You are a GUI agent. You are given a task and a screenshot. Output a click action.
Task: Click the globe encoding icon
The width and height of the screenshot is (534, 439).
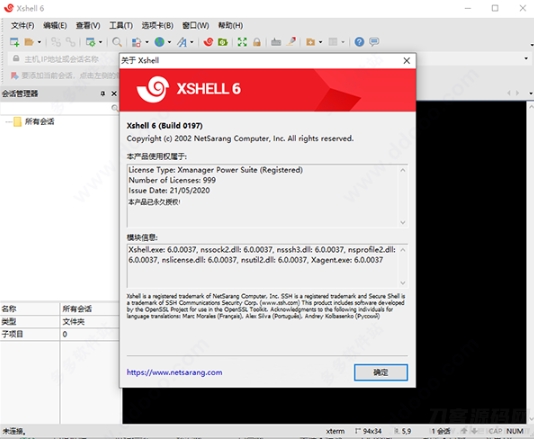click(x=159, y=42)
